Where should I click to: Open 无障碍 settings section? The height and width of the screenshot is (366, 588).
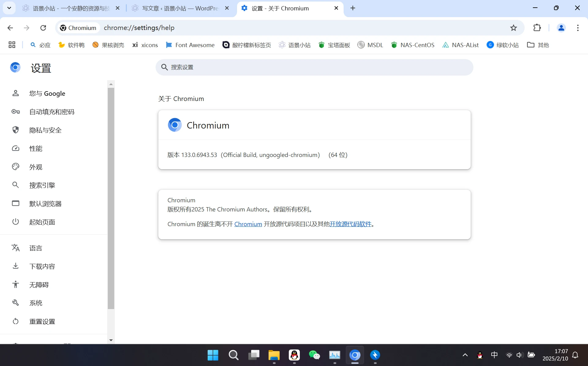(54, 285)
